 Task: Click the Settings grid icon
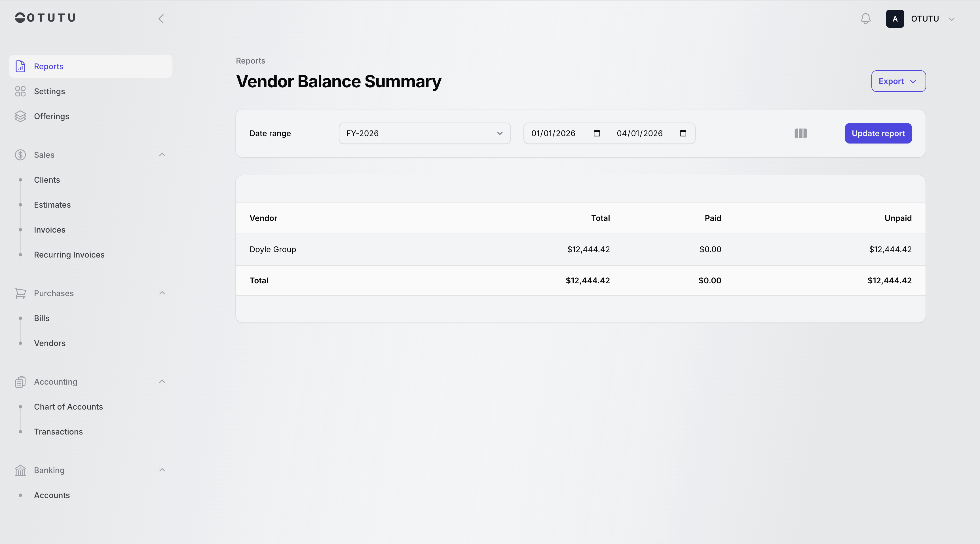click(20, 91)
